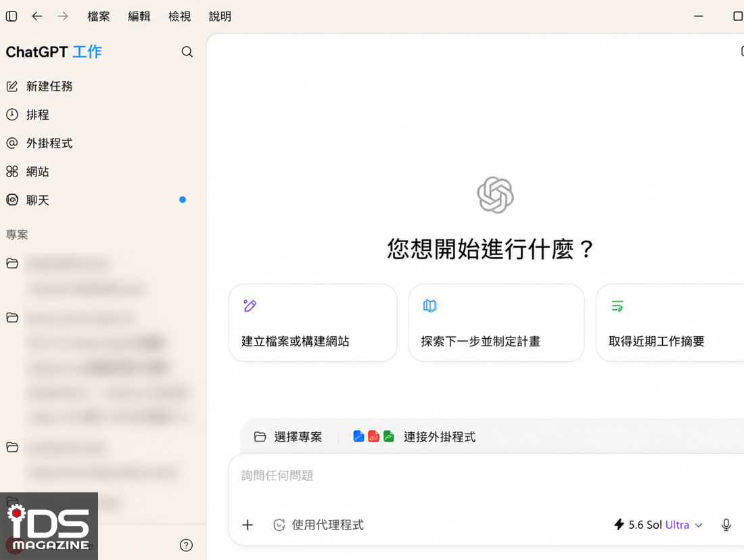The image size is (744, 560).
Task: Select the 取得近期工作摘要 card
Action: point(670,323)
